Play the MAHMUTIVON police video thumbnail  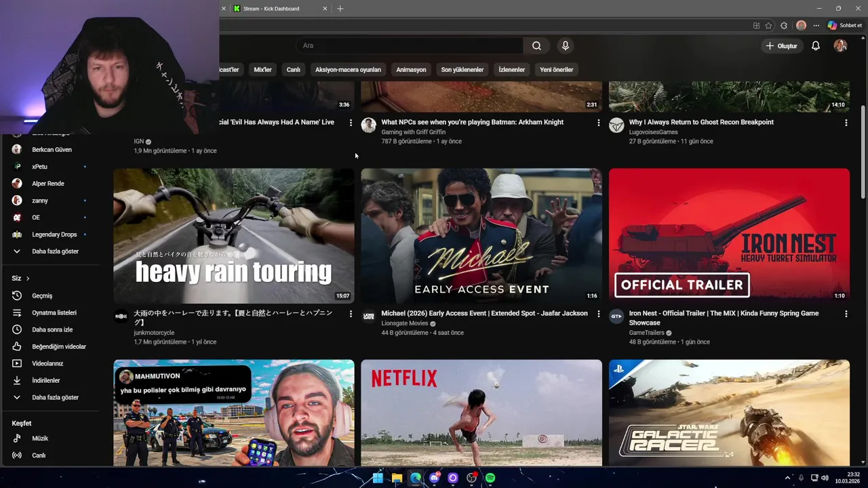[x=234, y=413]
